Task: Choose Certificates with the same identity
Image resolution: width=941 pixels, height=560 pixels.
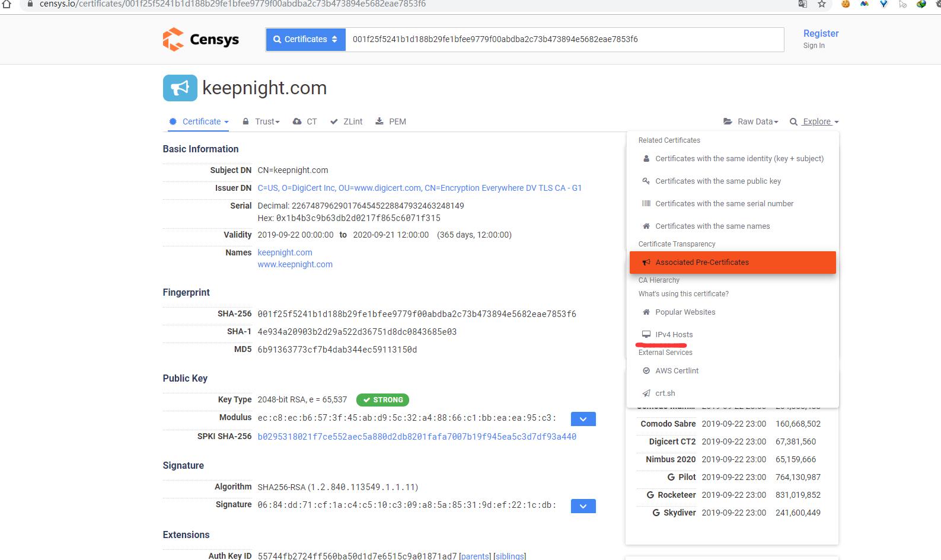Action: point(733,159)
